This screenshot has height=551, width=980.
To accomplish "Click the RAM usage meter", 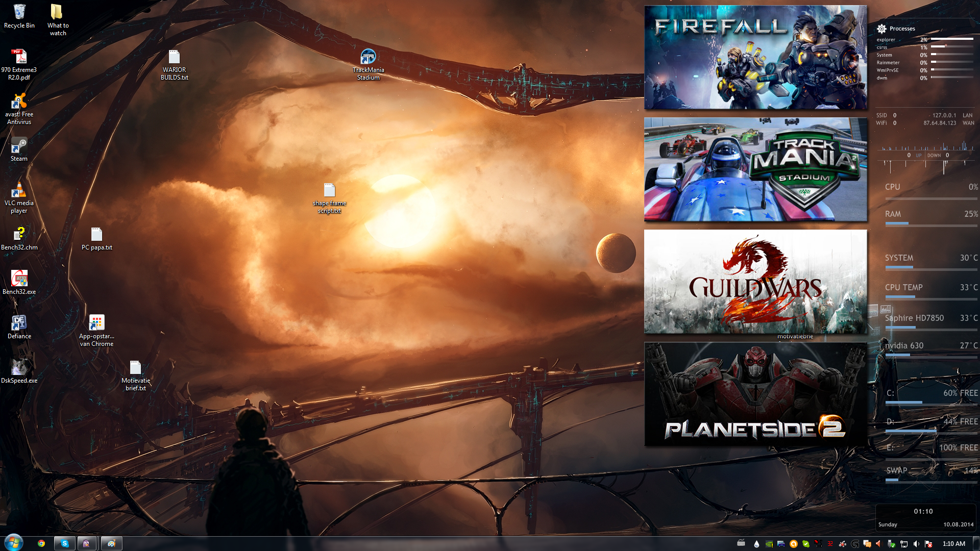I will pos(932,218).
